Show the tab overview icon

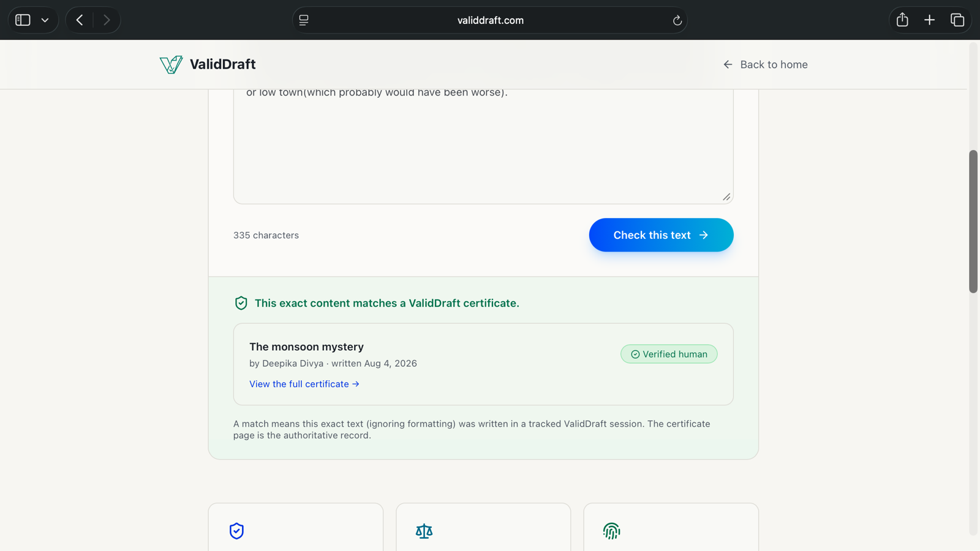pyautogui.click(x=957, y=20)
